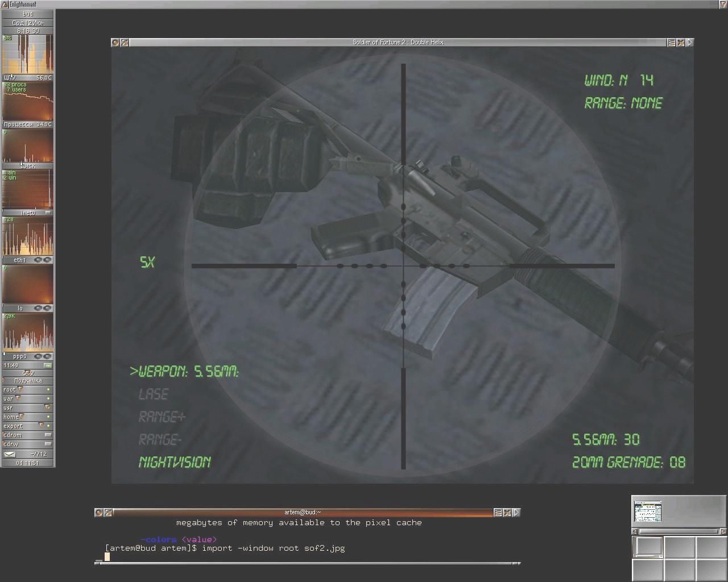Select WEAPON: 5.56MM in scope menu

pos(185,371)
